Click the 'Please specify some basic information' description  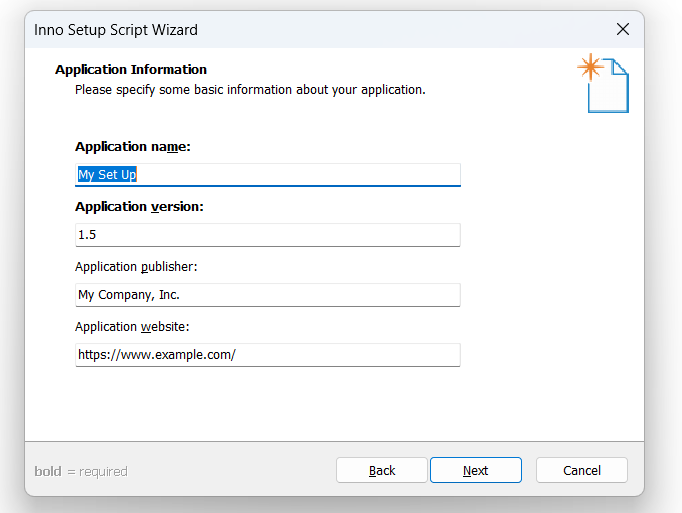(x=250, y=90)
